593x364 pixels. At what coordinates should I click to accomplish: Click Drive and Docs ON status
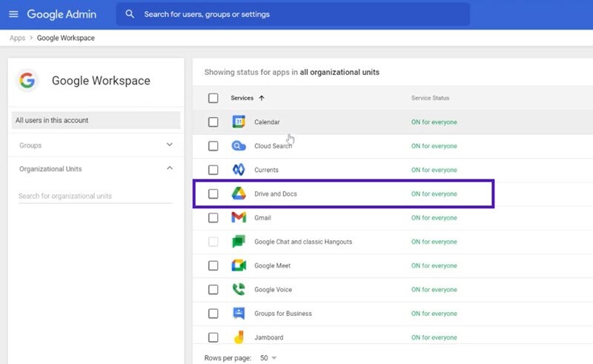434,193
